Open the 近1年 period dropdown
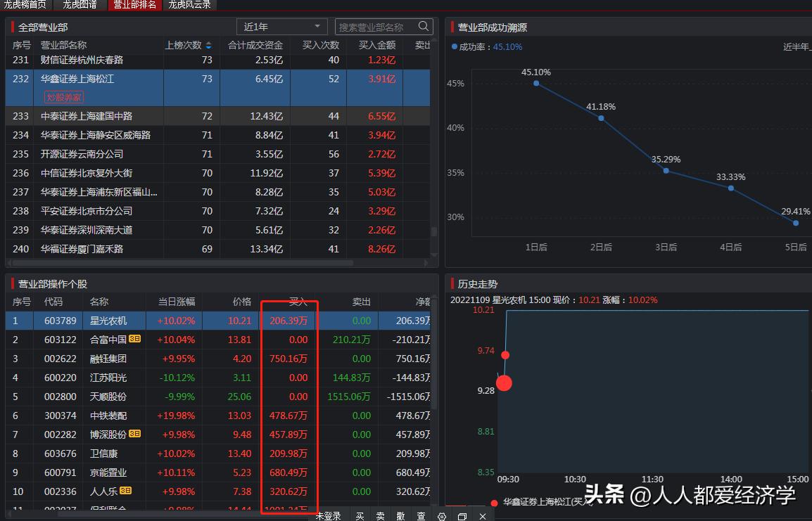The height and width of the screenshot is (521, 812). 281,27
